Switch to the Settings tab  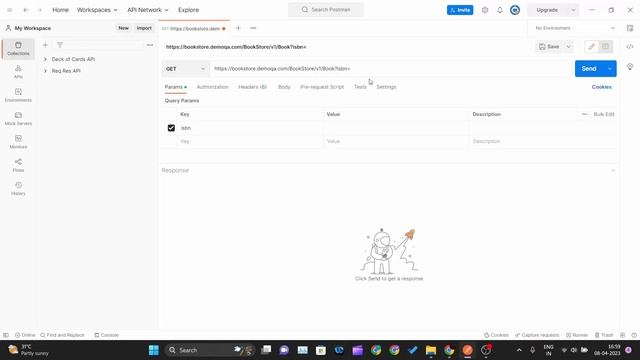click(x=386, y=87)
